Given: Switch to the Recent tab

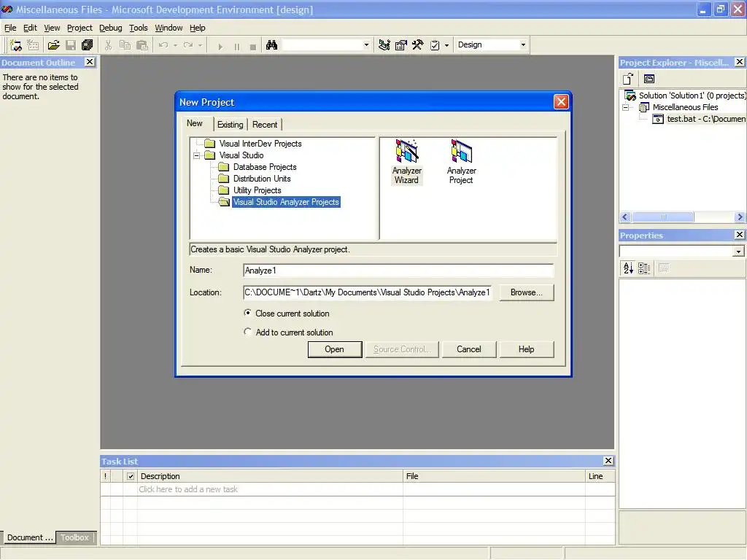Looking at the screenshot, I should pos(264,124).
